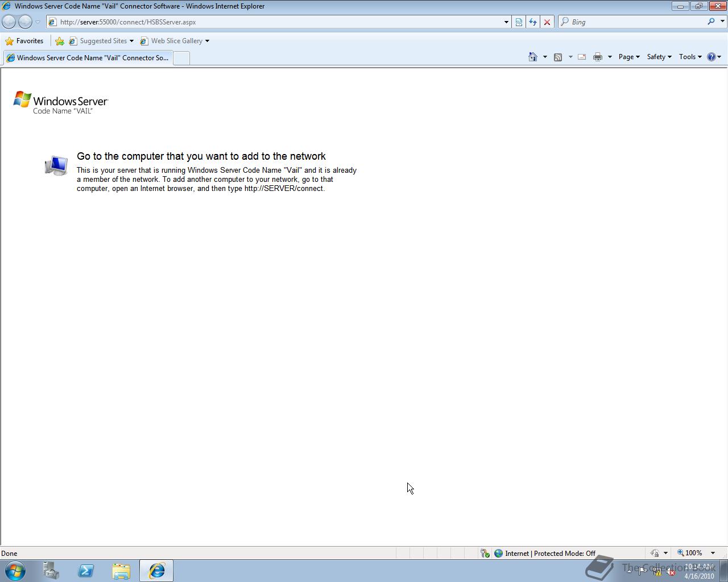Open Windows Explorer folder from the taskbar

pos(121,571)
